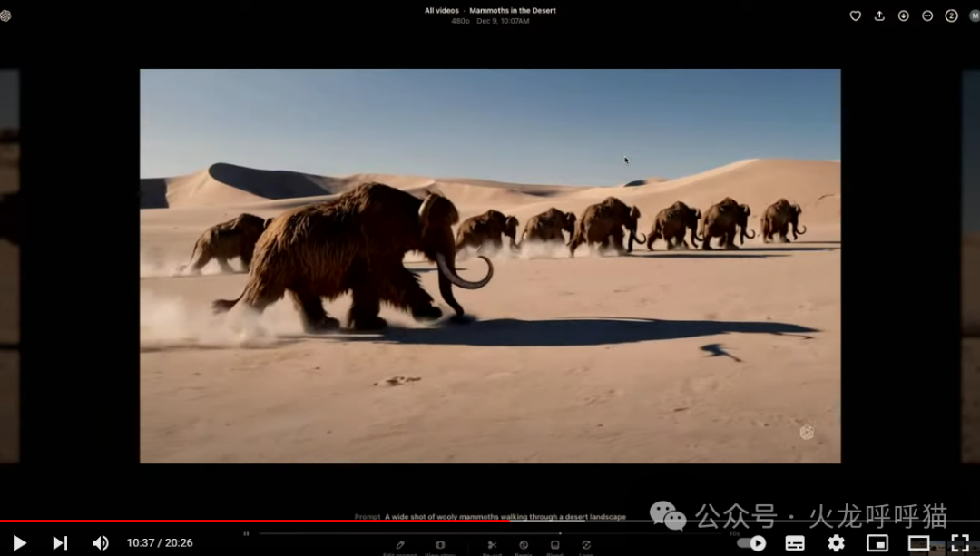Share the video using the upload icon
The width and height of the screenshot is (980, 556).
[x=879, y=15]
